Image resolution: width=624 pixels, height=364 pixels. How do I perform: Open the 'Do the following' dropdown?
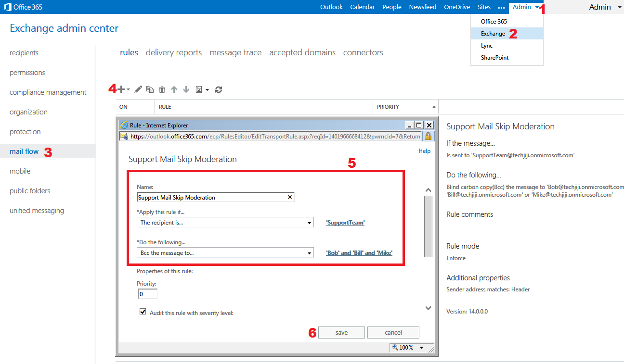tap(310, 252)
